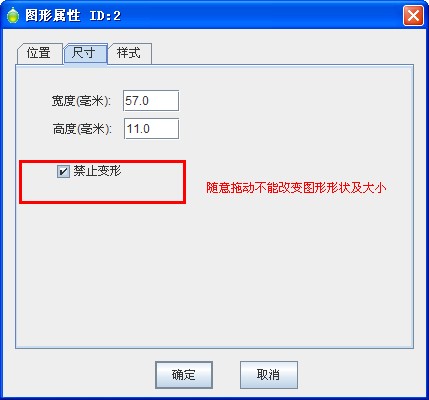Click the 禁止变形 label text
Viewport: 429px width, 400px height.
point(97,171)
